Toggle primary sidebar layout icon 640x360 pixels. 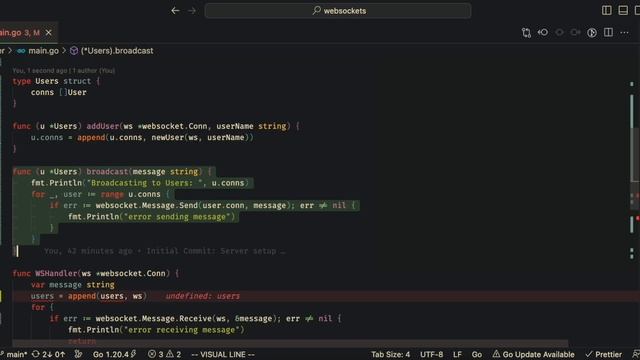[607, 11]
